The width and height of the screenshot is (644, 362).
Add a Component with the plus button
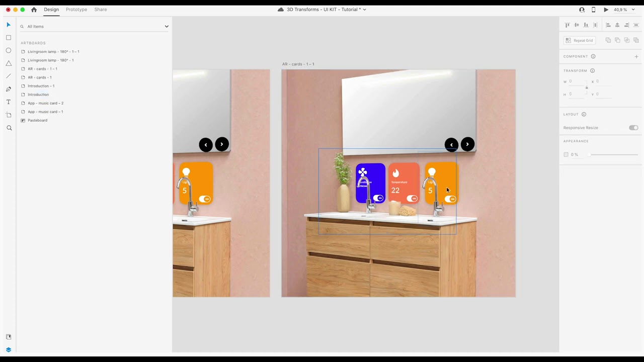tap(636, 56)
